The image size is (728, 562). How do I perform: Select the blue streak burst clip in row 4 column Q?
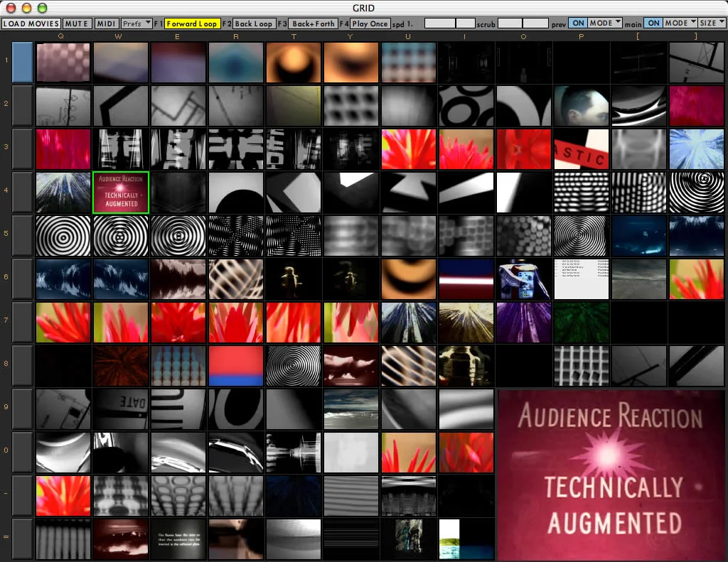[63, 192]
